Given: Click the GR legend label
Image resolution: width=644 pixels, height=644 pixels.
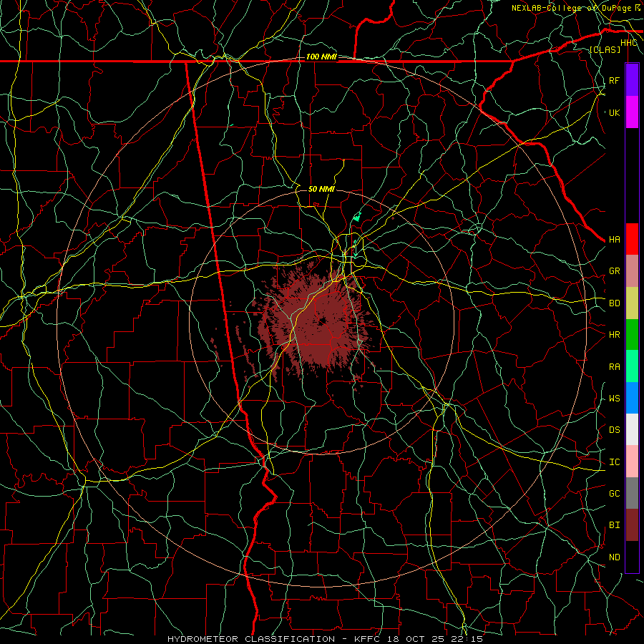Looking at the screenshot, I should (x=614, y=270).
